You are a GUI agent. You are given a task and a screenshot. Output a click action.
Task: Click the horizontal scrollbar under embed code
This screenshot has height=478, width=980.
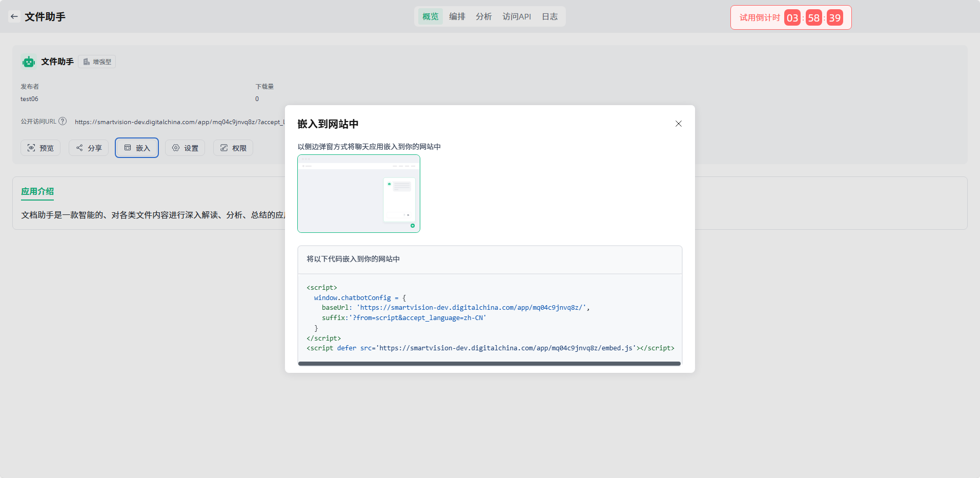coord(489,364)
